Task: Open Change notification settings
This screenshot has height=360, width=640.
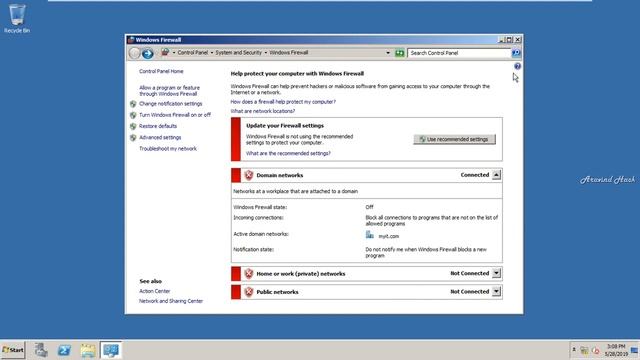Action: [171, 104]
